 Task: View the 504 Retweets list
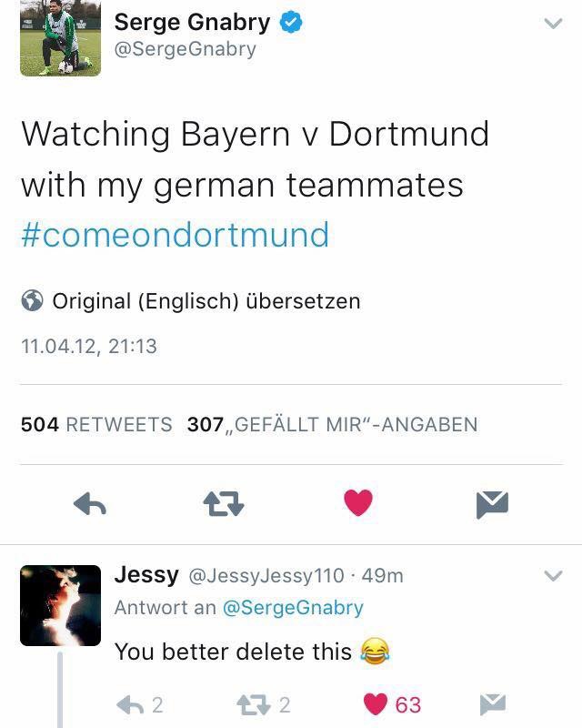pos(96,424)
